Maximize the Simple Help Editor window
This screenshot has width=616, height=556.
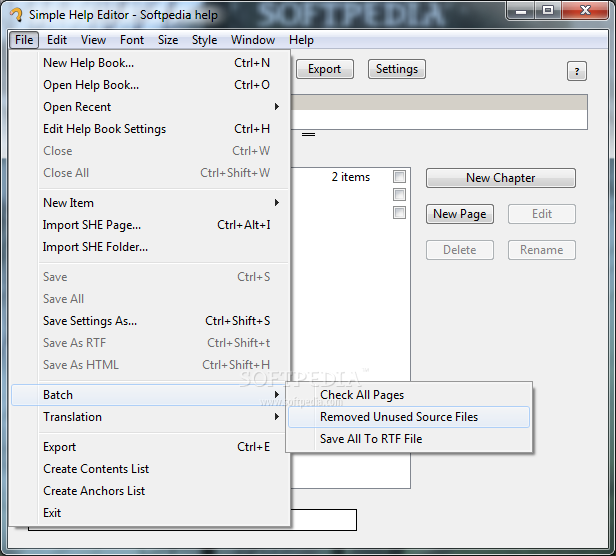(x=548, y=11)
